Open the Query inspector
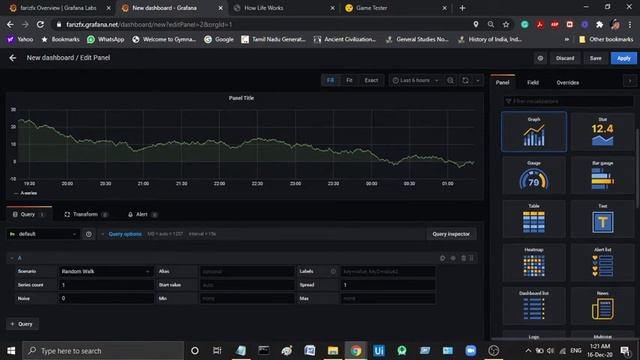 click(x=451, y=234)
